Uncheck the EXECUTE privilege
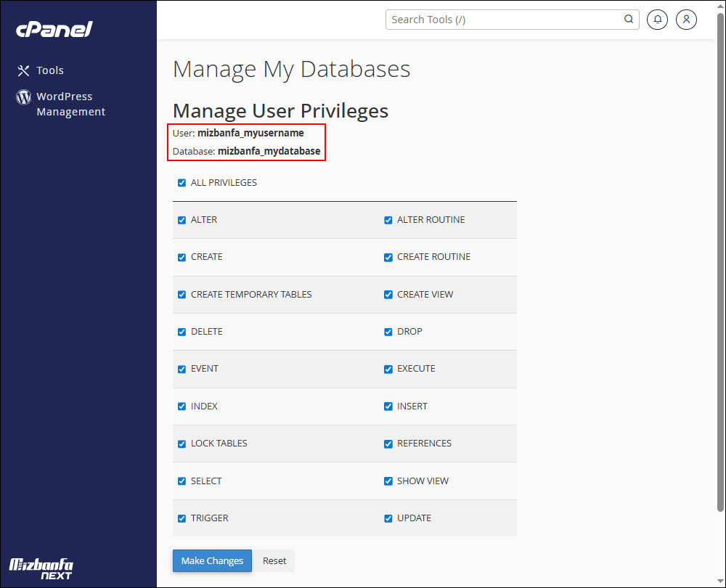The height and width of the screenshot is (588, 726). click(x=388, y=369)
